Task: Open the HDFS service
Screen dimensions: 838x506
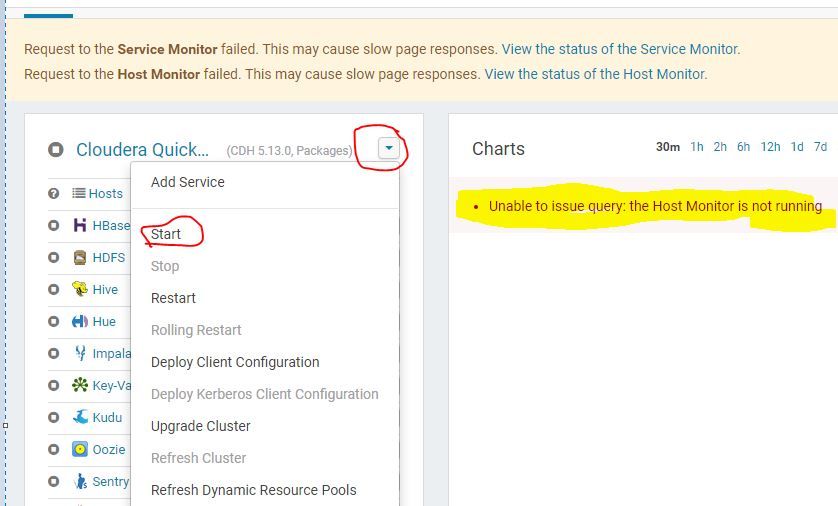Action: (x=108, y=258)
